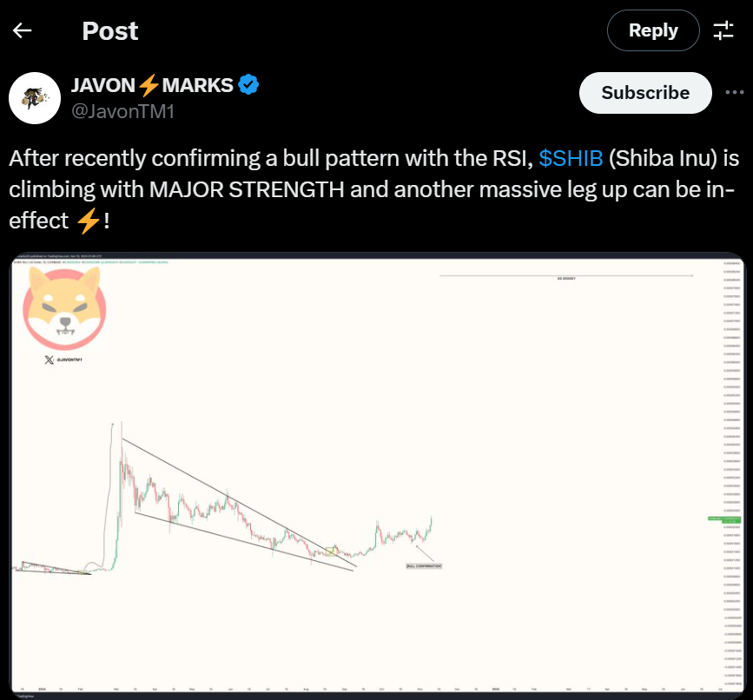Click the lightning emoji in the display name

pyautogui.click(x=149, y=85)
